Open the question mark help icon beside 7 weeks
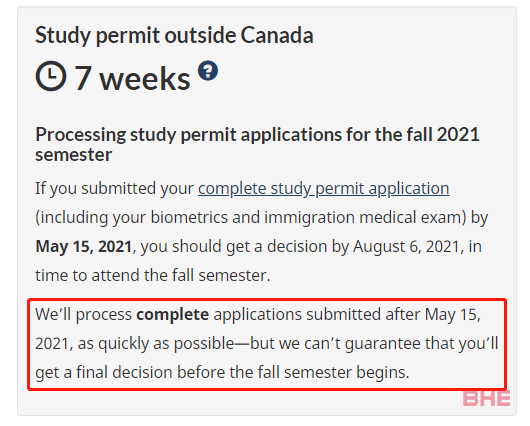The image size is (530, 426). click(208, 71)
